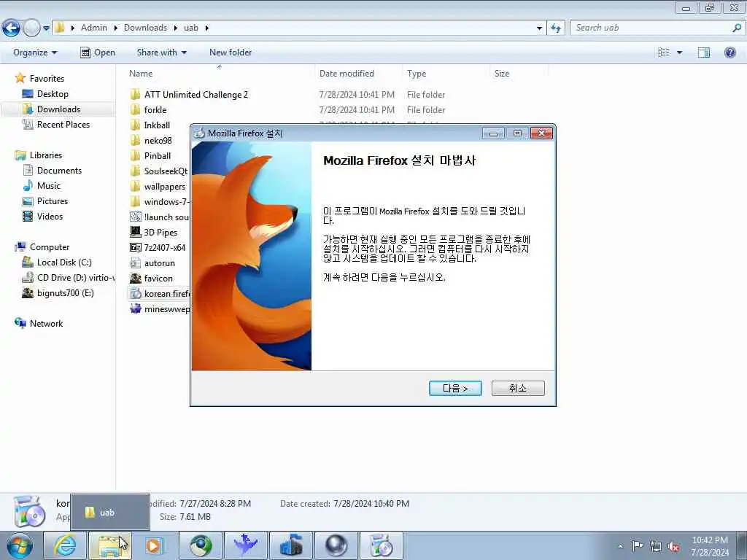Select the Inkball folder
The image size is (747, 560).
click(x=157, y=125)
